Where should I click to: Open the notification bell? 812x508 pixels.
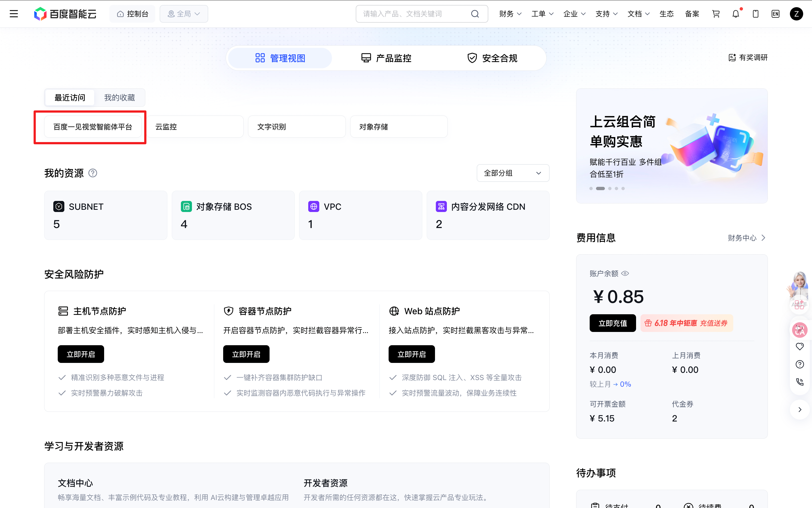736,14
